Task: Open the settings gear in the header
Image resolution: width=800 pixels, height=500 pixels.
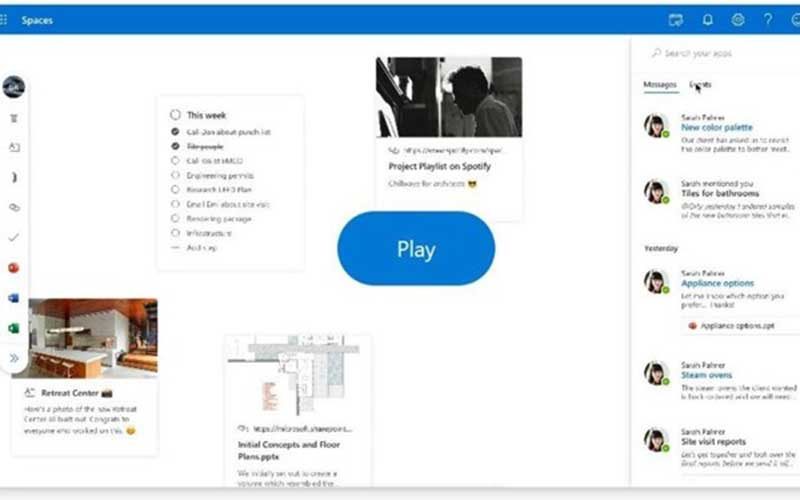Action: 738,20
